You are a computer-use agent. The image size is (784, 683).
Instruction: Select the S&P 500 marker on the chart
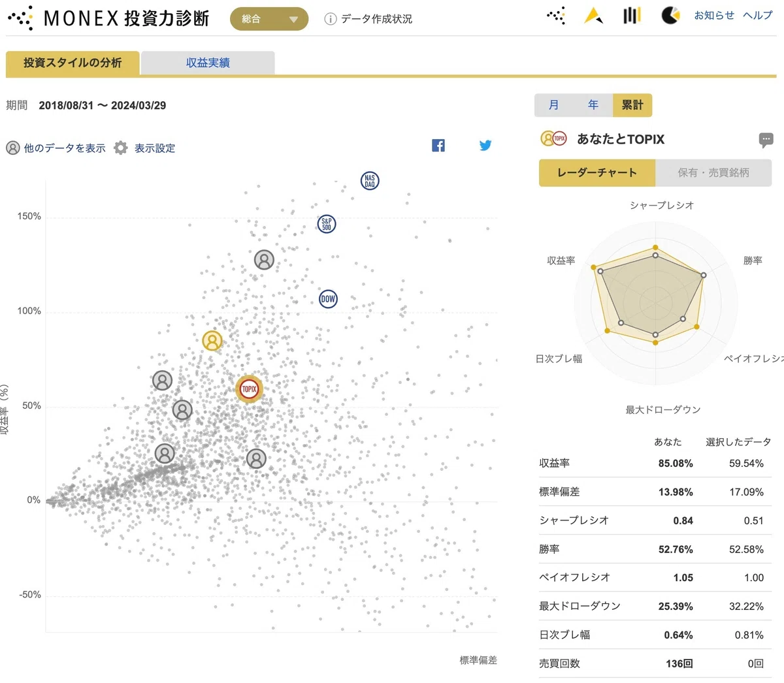tap(327, 224)
